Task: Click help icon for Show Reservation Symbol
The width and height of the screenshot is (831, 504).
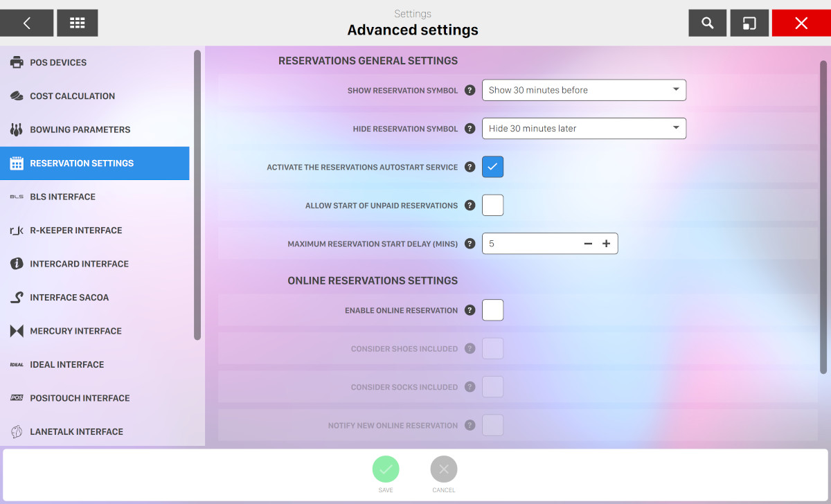Action: click(470, 90)
